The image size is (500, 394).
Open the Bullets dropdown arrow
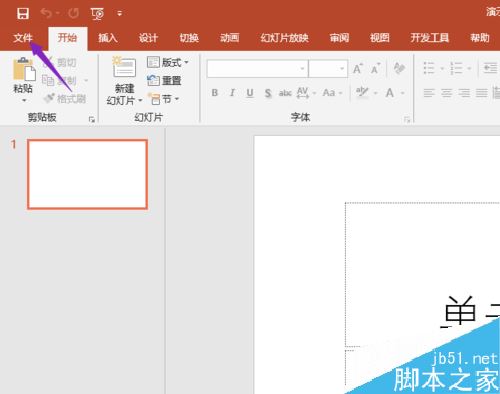442,68
